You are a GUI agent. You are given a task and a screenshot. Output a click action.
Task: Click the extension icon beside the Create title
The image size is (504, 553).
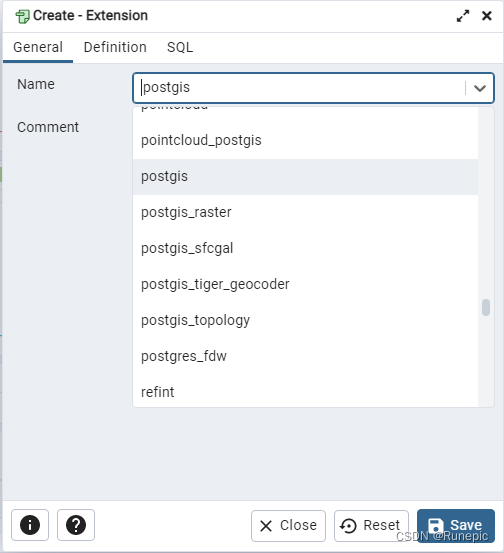click(22, 17)
